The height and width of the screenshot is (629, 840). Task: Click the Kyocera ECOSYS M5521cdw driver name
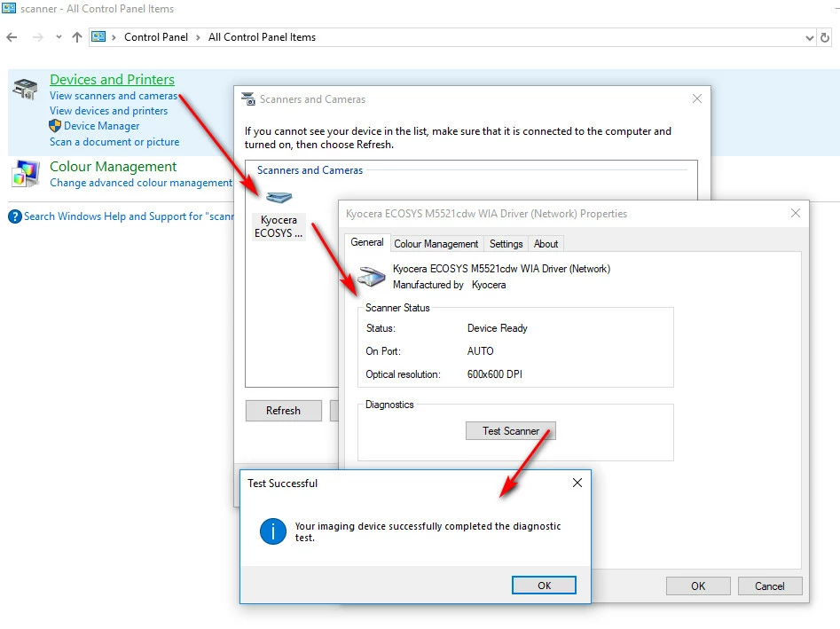click(x=501, y=269)
